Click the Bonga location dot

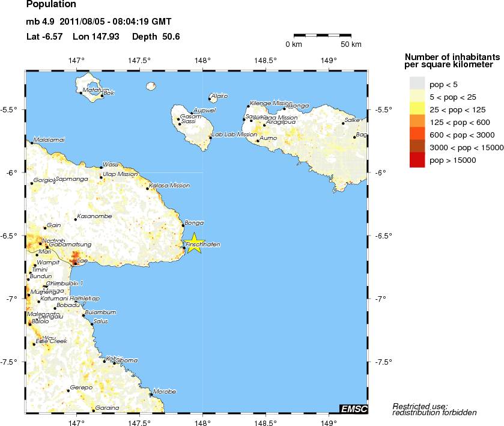tap(183, 225)
